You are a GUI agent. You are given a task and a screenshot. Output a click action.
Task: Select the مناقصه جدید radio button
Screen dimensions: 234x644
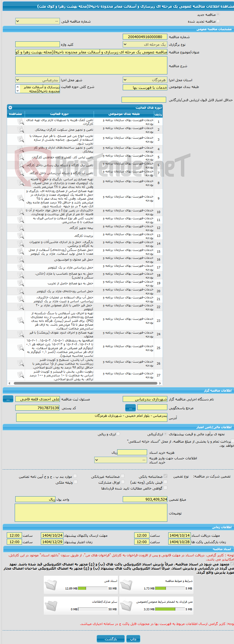218,14
